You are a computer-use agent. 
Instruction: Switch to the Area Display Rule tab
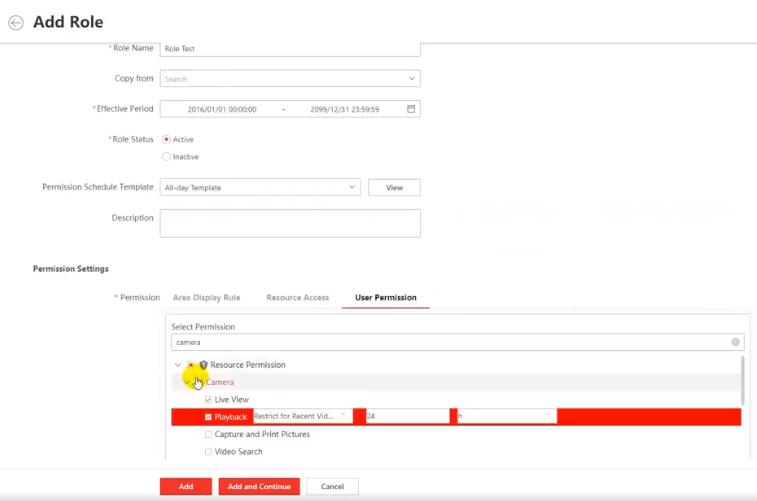(x=207, y=297)
